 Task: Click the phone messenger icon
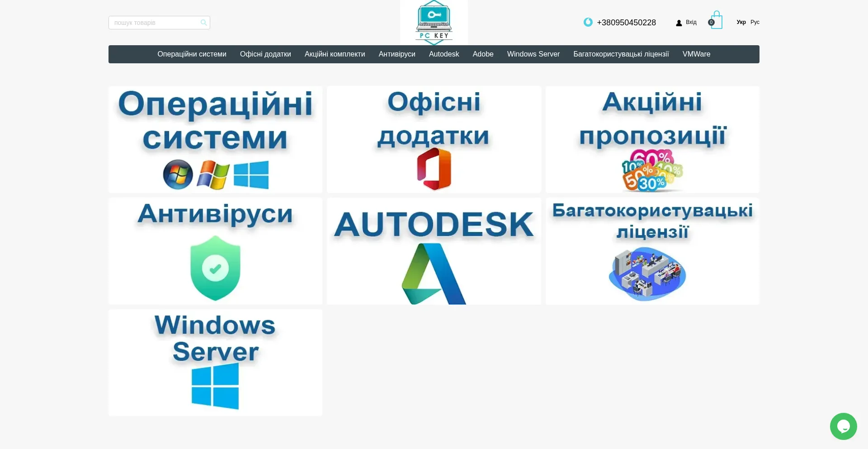(588, 22)
